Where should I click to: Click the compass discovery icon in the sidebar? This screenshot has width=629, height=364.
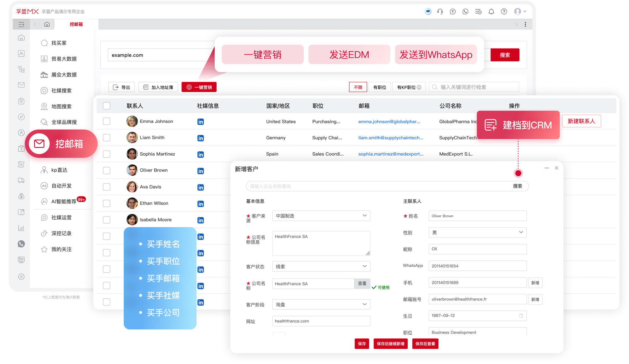21,117
